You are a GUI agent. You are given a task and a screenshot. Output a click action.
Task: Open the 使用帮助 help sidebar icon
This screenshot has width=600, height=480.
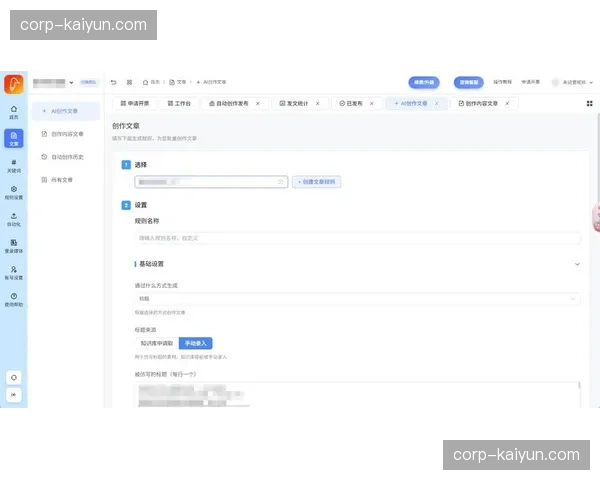(14, 300)
